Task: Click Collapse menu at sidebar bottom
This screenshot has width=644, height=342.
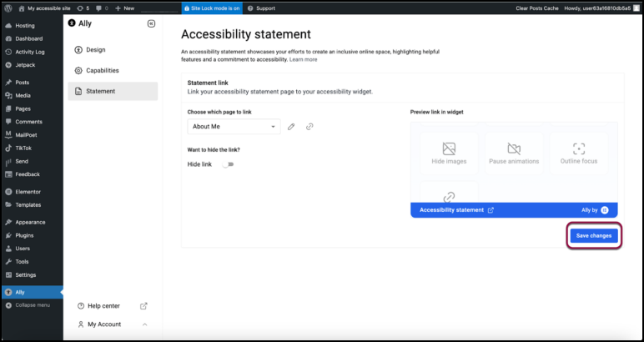Action: click(32, 304)
